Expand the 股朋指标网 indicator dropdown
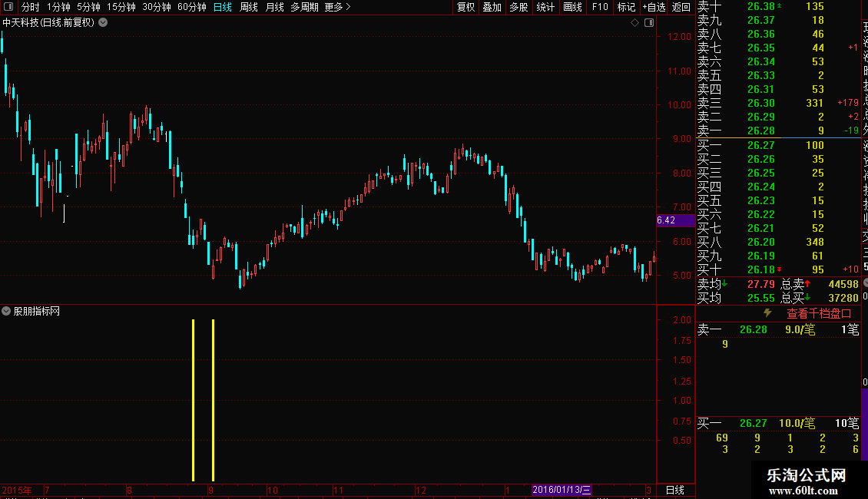This screenshot has width=868, height=499. click(6, 311)
